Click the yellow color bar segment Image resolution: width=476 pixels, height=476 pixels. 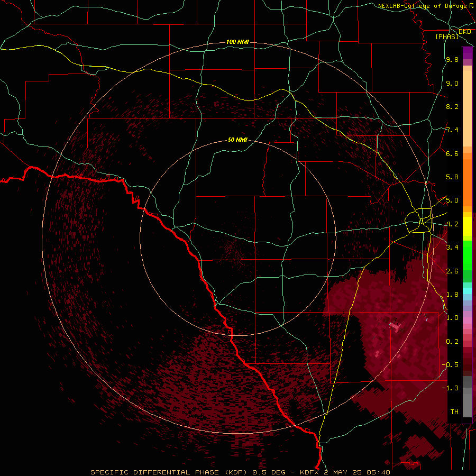click(467, 226)
